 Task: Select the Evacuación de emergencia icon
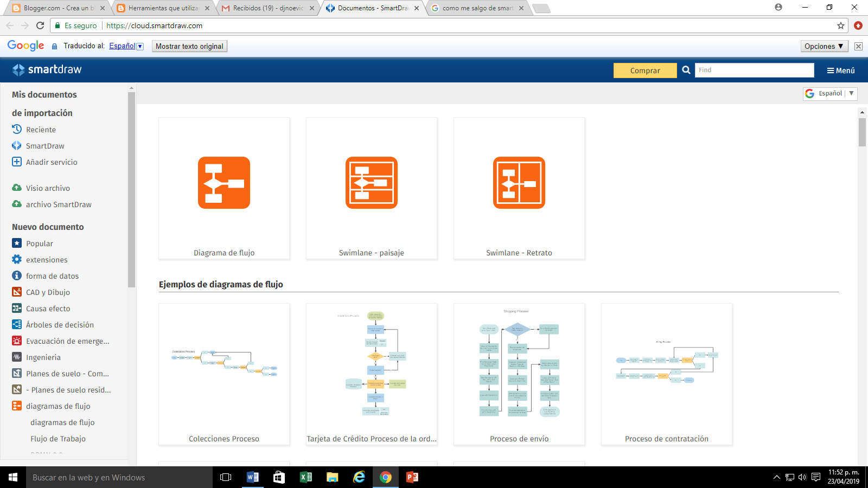17,341
